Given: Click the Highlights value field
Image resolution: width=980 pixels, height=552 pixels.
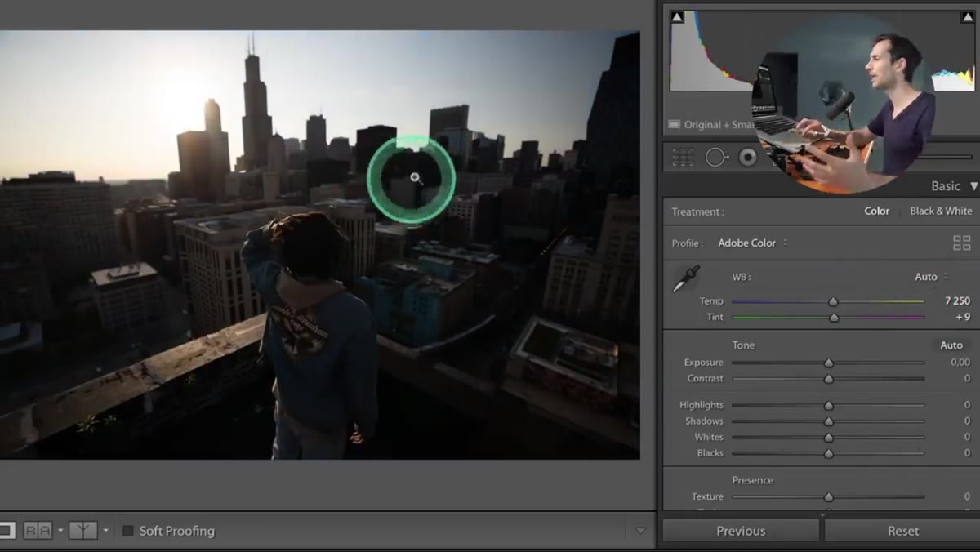Looking at the screenshot, I should click(967, 405).
